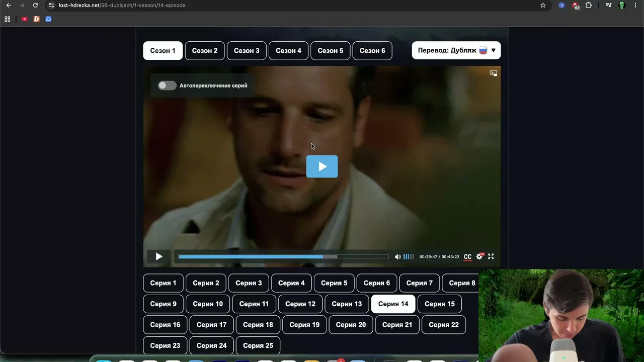Open picture-in-picture from player corner icon
This screenshot has height=362, width=644.
click(494, 73)
